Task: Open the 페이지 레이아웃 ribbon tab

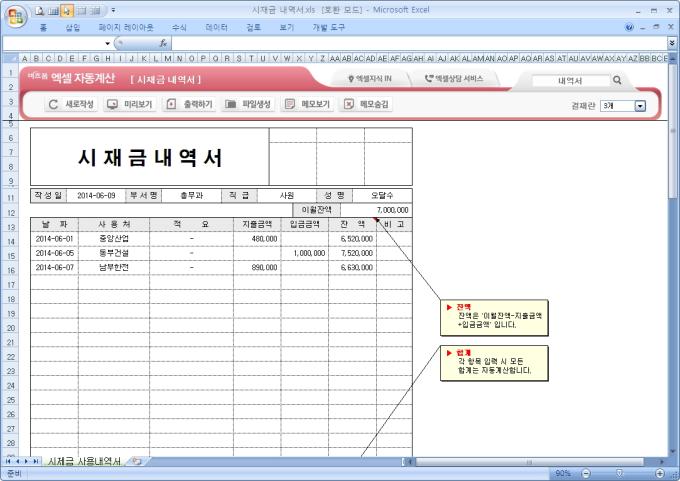Action: point(126,27)
